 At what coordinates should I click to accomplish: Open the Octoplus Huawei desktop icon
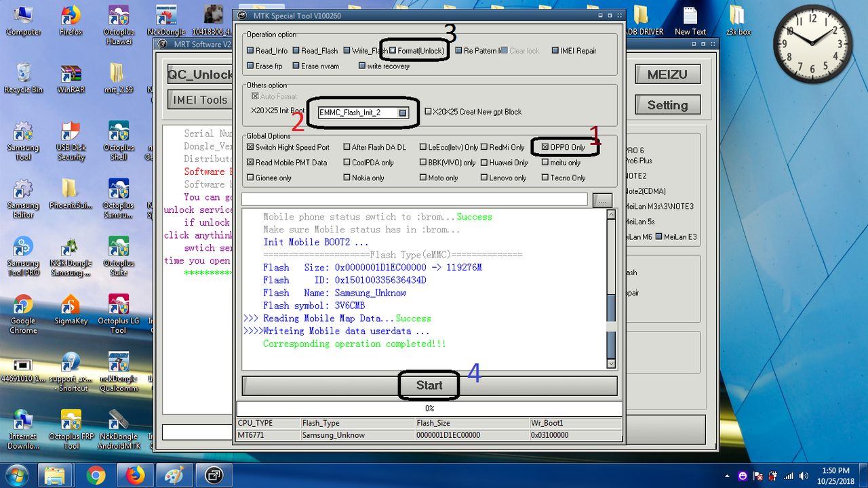click(x=119, y=24)
